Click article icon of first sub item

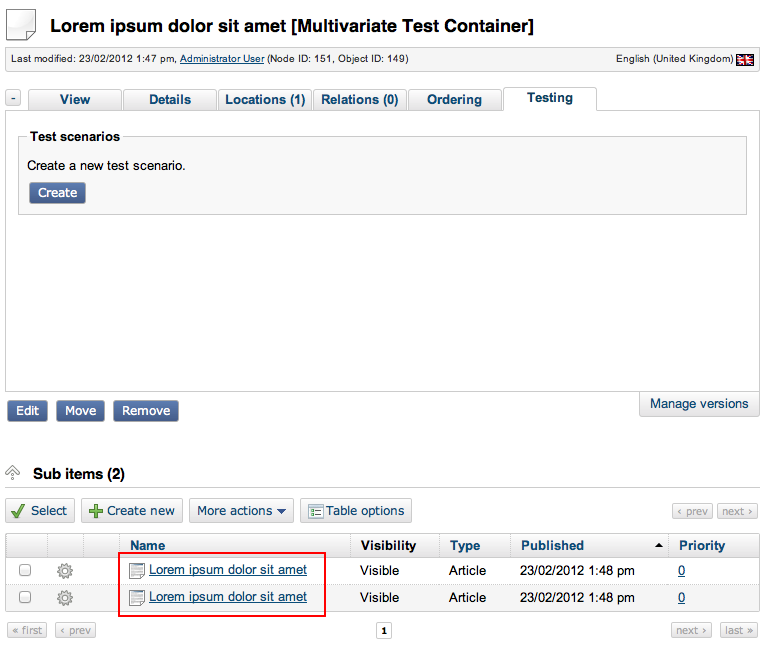click(138, 571)
